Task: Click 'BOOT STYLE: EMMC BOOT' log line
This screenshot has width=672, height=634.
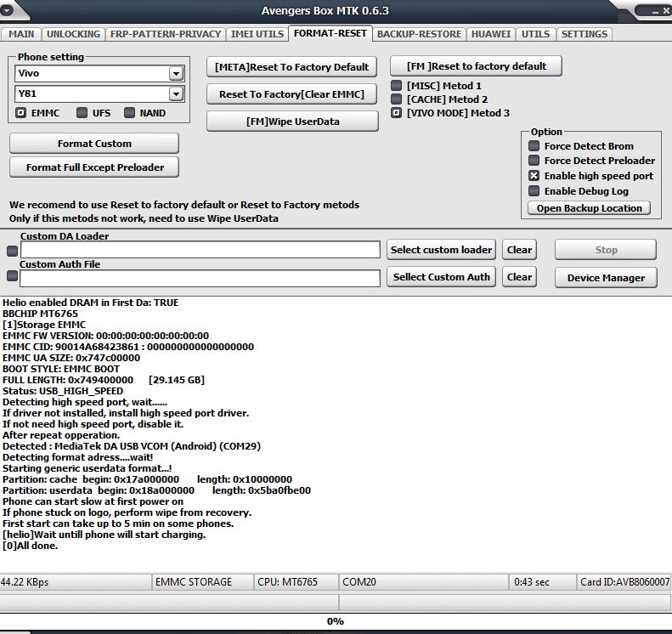Action: pos(61,369)
